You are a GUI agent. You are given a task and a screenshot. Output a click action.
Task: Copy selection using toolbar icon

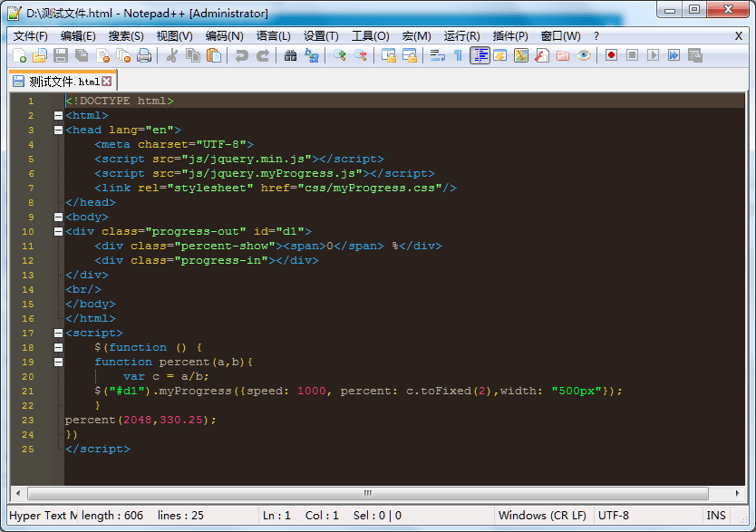tap(193, 55)
